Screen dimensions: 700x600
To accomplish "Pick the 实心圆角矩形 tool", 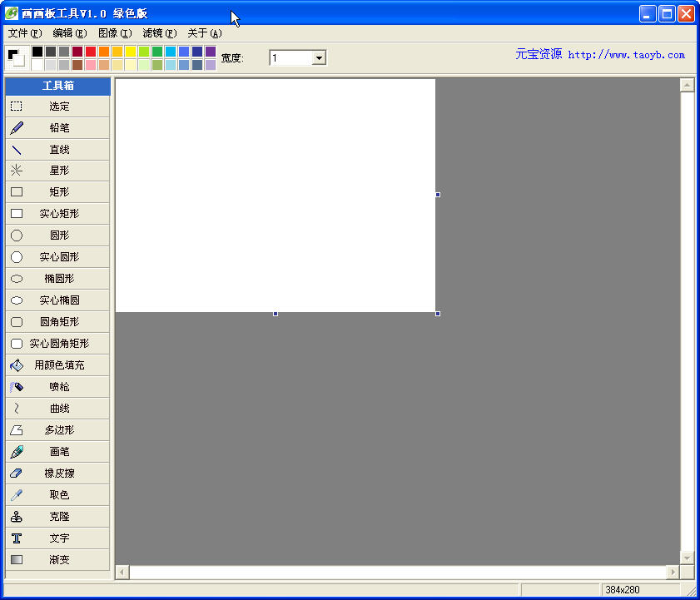I will pyautogui.click(x=57, y=343).
